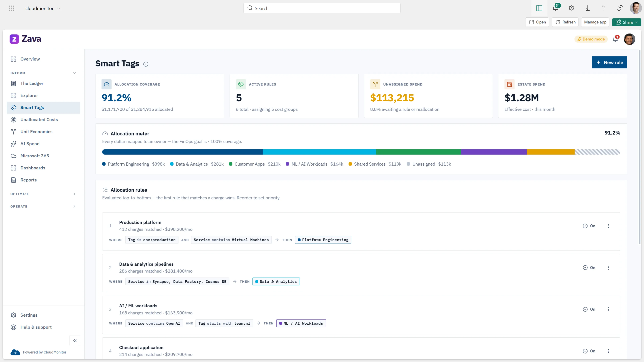644x362 pixels.
Task: Click the striped Unassigned bar segment
Action: [x=597, y=152]
